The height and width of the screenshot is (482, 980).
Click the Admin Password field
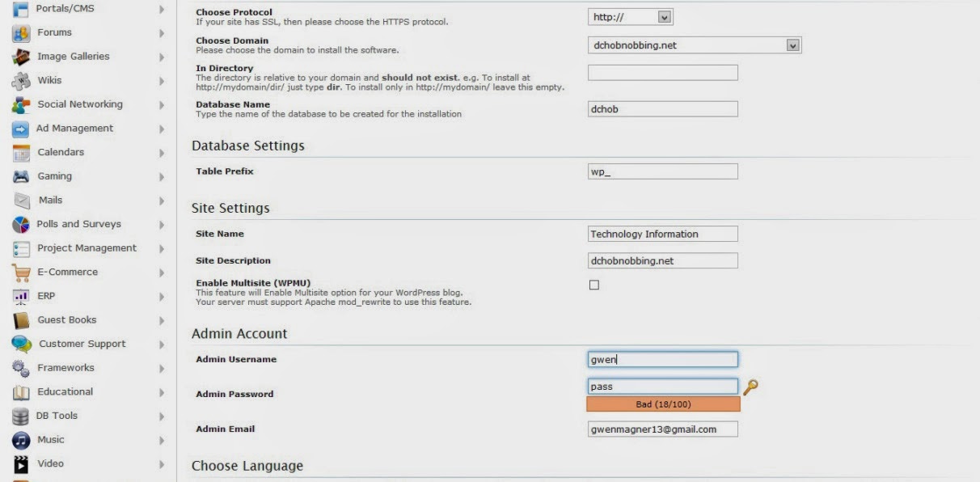click(663, 387)
